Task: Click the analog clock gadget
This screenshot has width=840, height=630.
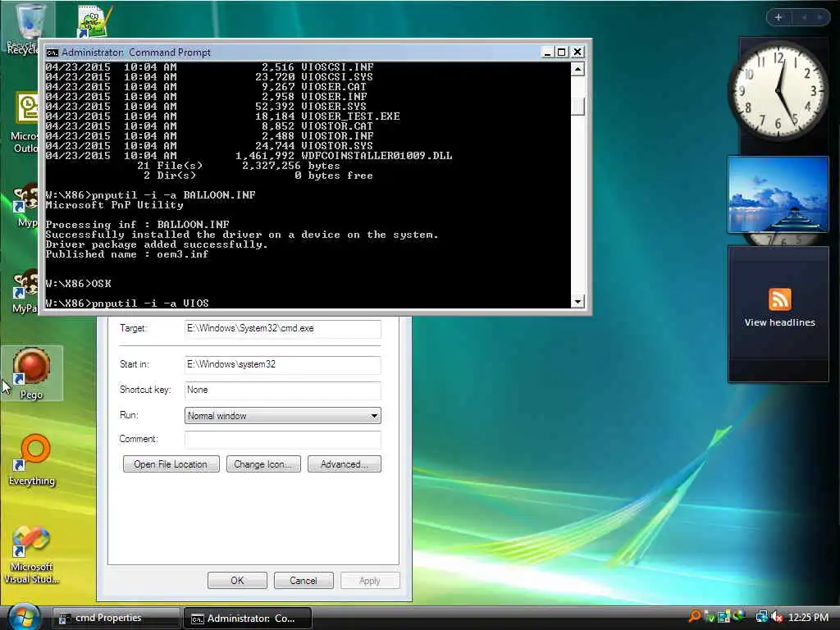Action: (778, 92)
